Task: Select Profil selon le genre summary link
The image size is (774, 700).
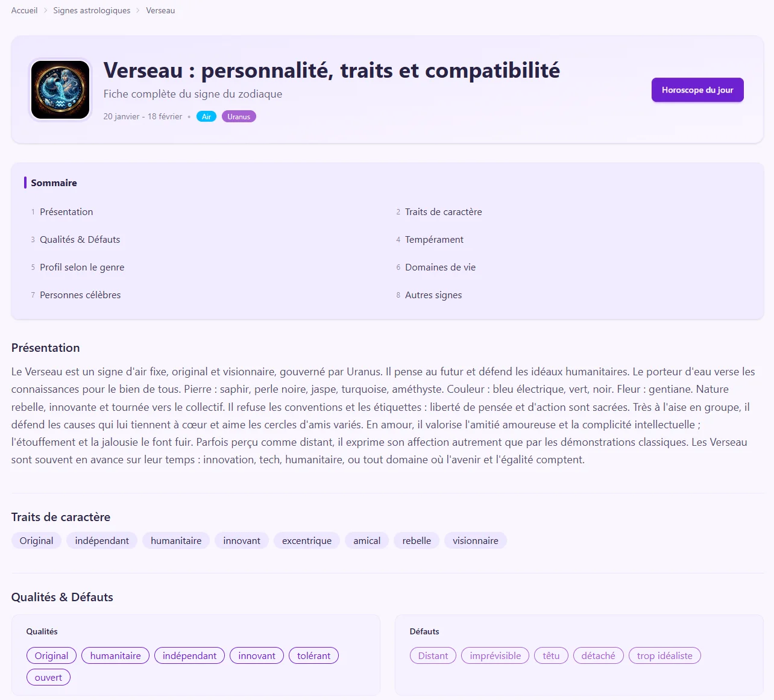Action: coord(82,267)
